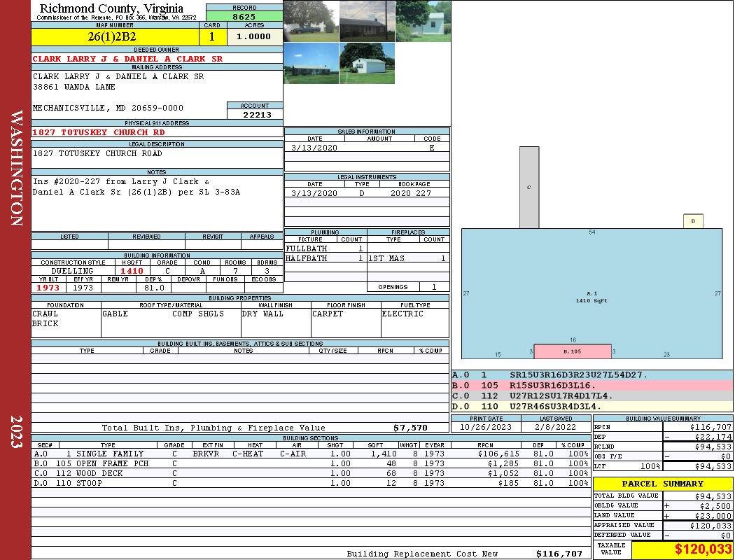Image resolution: width=735 pixels, height=560 pixels.
Task: Select account number 22213
Action: tap(255, 115)
